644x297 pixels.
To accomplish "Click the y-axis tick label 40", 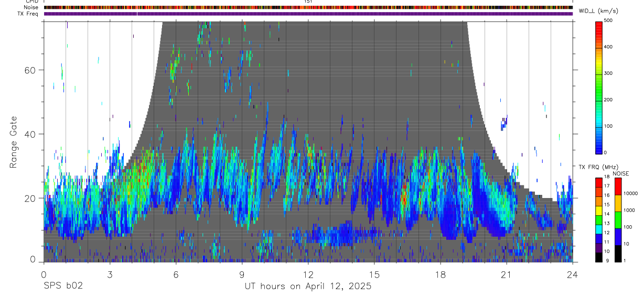I will pyautogui.click(x=30, y=135).
